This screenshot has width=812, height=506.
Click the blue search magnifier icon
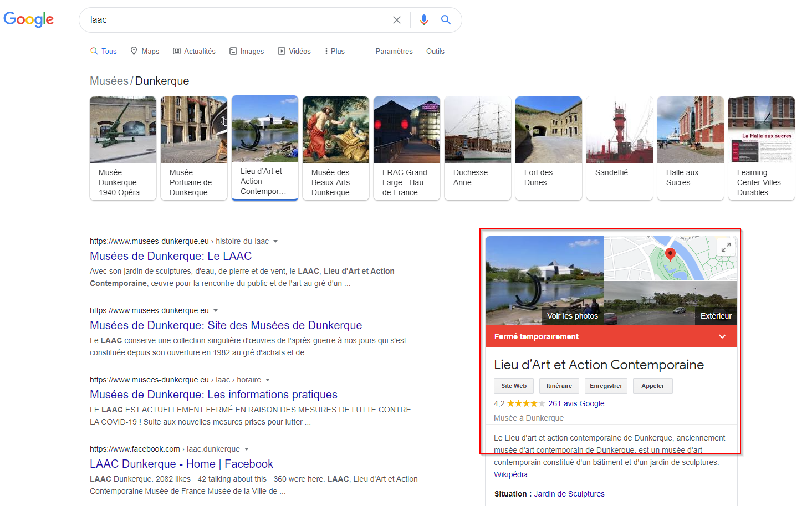[446, 20]
